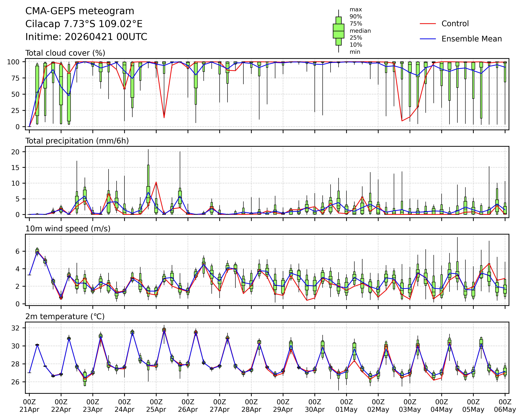
Task: Click the 'Total cloud cover (%)' panel title
Action: (65, 53)
